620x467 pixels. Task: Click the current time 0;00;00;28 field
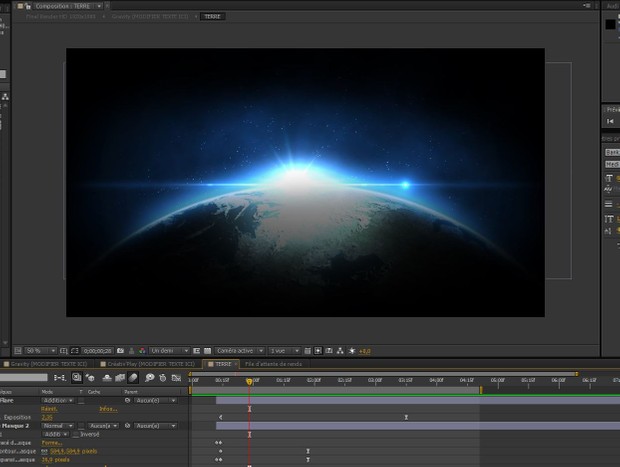click(98, 351)
